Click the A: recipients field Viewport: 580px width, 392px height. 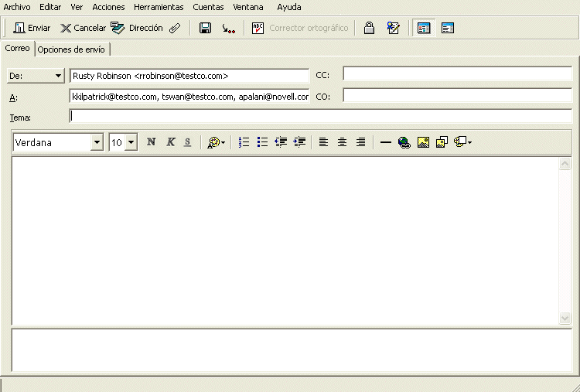tap(189, 97)
